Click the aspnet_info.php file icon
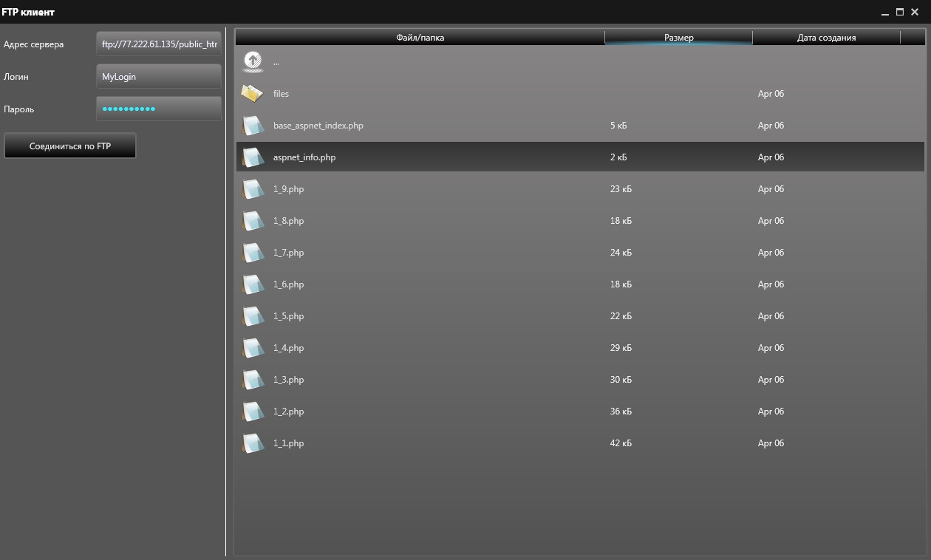Screen dimensions: 931x560 point(253,157)
